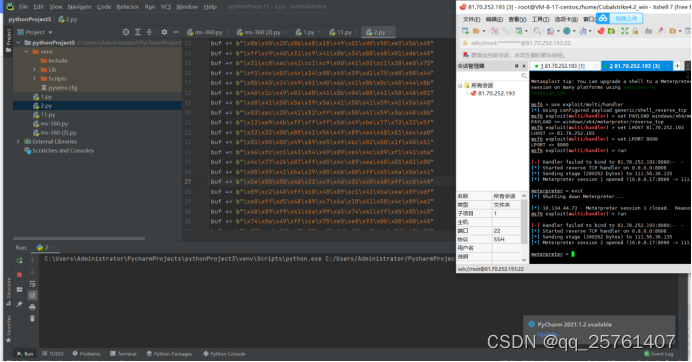Add a new Xshell session tab with plus
Viewport: 692px width, 362px height.
click(x=677, y=66)
